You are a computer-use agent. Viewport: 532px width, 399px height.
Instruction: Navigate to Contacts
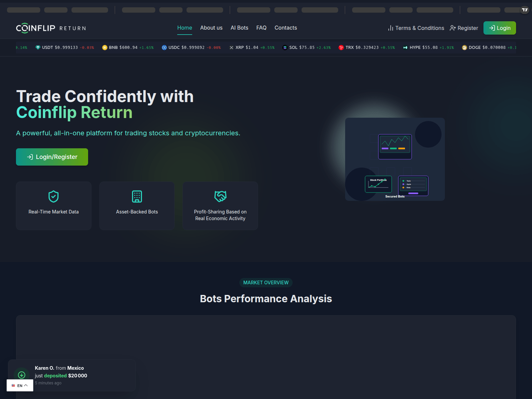(x=286, y=28)
